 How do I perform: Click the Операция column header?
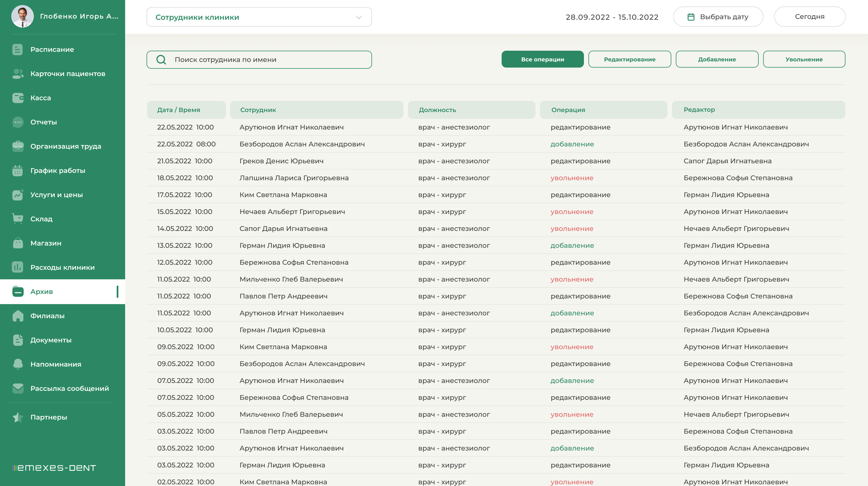click(x=603, y=110)
